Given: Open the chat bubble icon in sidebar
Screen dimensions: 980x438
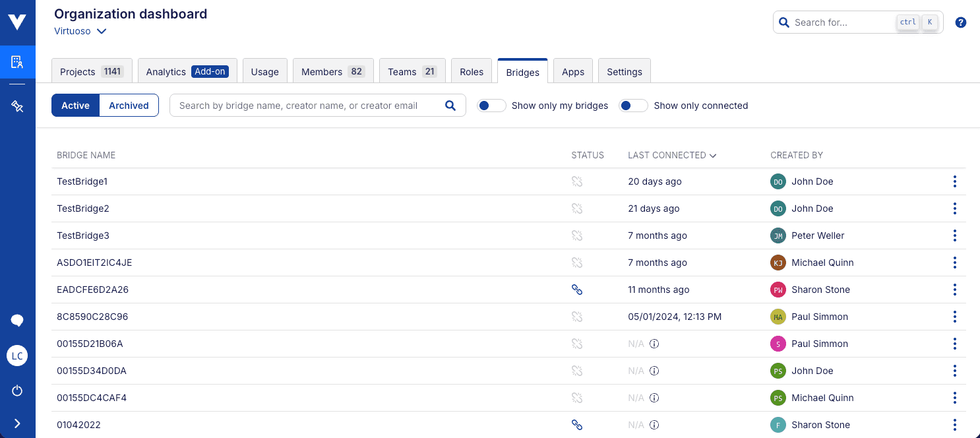Looking at the screenshot, I should [17, 321].
